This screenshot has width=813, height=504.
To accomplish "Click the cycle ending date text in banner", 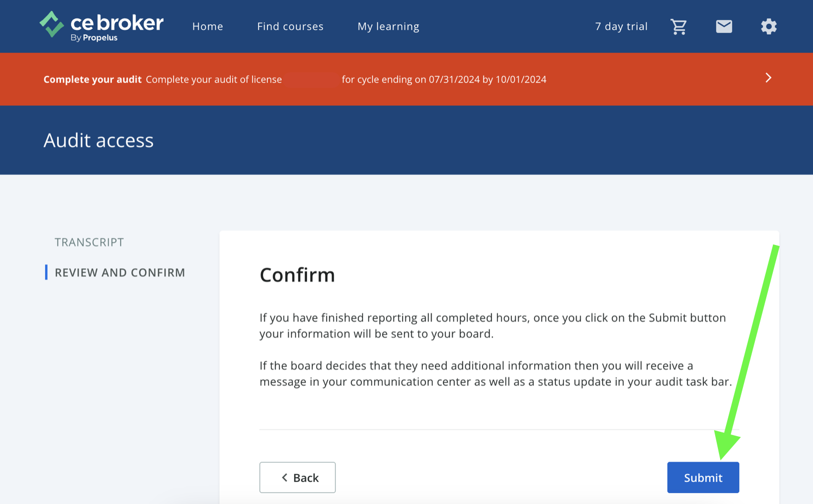I will coord(444,79).
